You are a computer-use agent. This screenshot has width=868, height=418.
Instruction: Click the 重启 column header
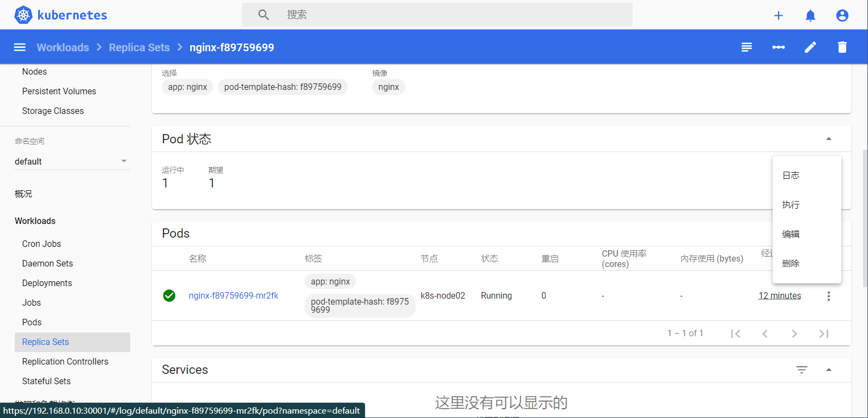point(550,258)
